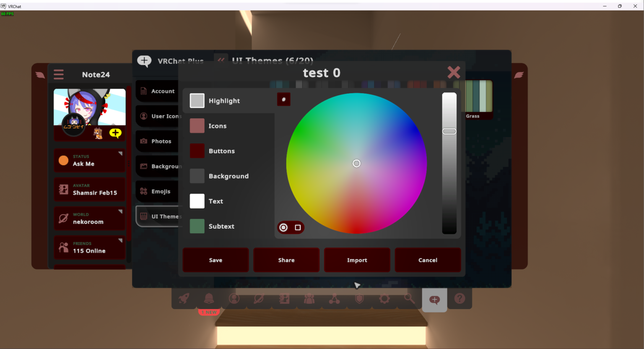Import a UI theme
Image resolution: width=644 pixels, height=349 pixels.
(x=357, y=260)
